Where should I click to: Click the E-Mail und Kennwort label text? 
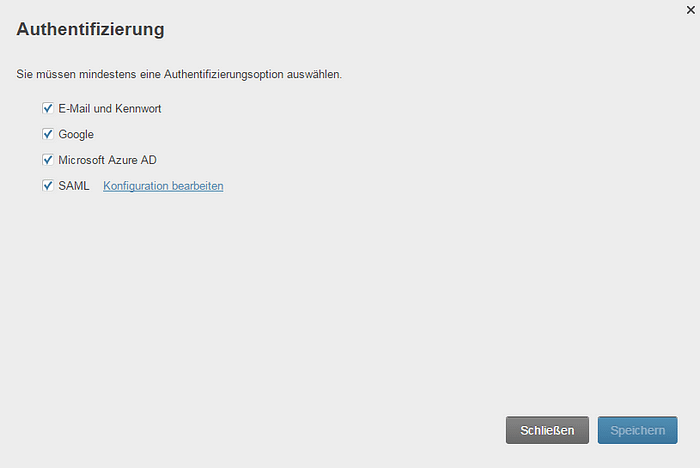(x=109, y=109)
